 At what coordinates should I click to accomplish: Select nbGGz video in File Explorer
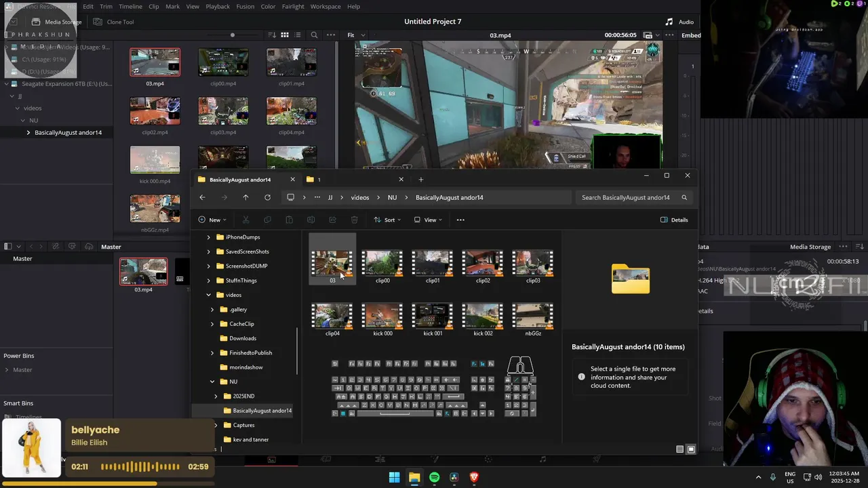click(x=533, y=320)
